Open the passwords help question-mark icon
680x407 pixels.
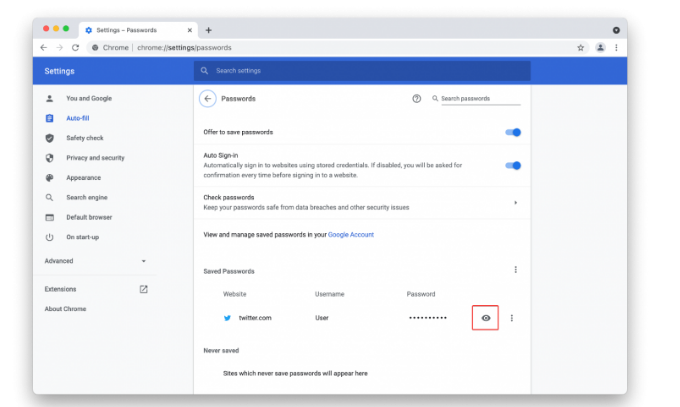(x=416, y=99)
